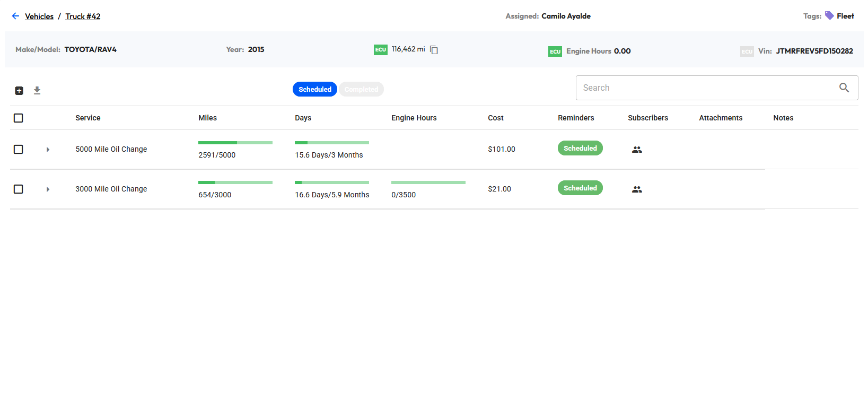868x409 pixels.
Task: Click the search magnifier icon
Action: point(844,88)
